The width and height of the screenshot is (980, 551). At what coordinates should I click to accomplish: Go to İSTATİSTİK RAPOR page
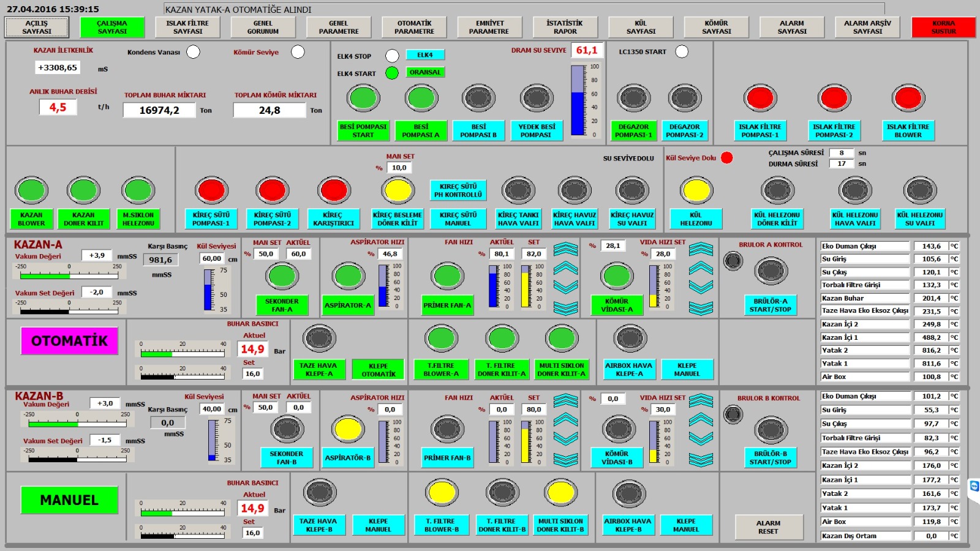[x=565, y=28]
